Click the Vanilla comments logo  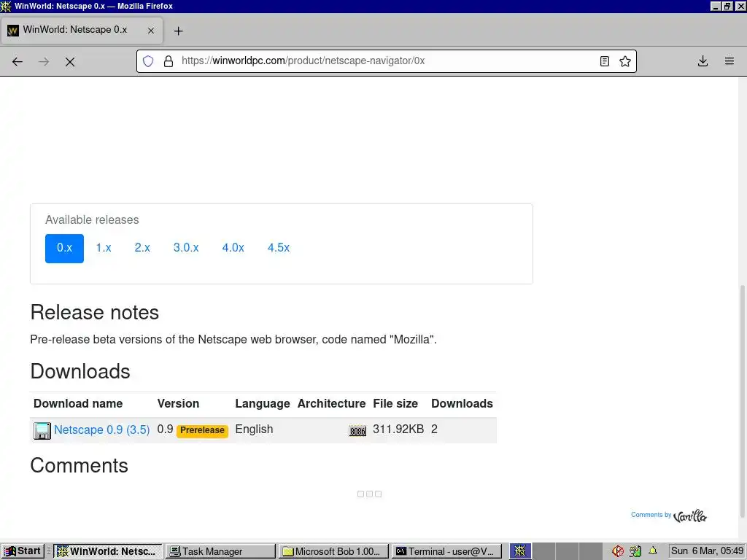tap(690, 516)
